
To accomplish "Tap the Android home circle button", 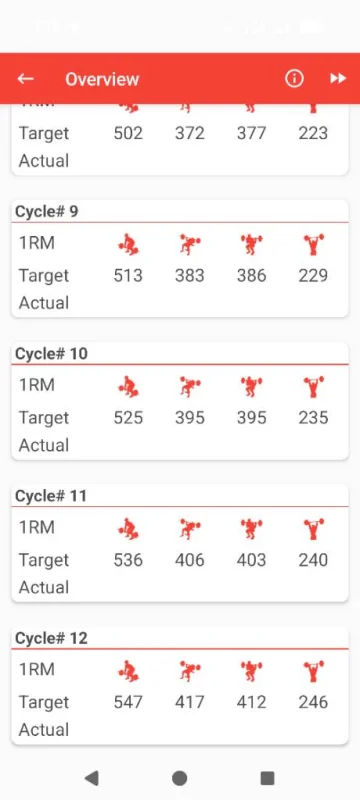I will [x=179, y=778].
